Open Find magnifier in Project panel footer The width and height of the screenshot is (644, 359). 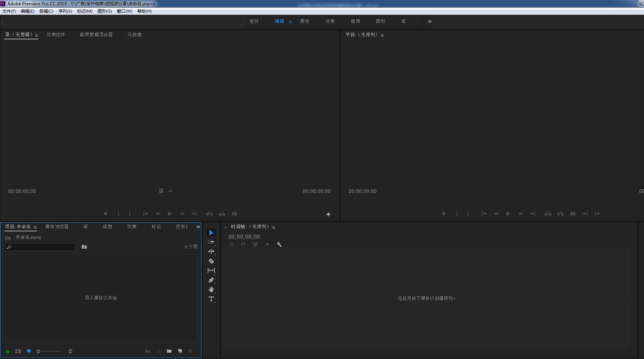tap(159, 351)
